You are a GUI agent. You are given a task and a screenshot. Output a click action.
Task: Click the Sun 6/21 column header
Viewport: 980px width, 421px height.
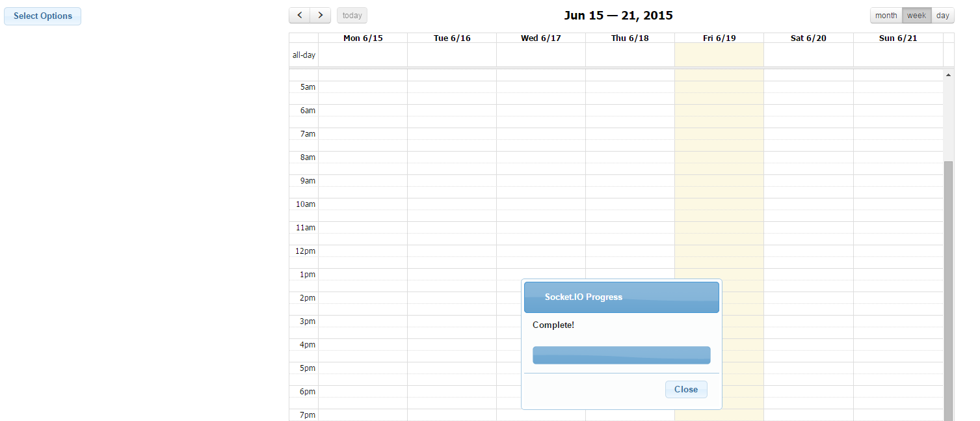pyautogui.click(x=897, y=38)
